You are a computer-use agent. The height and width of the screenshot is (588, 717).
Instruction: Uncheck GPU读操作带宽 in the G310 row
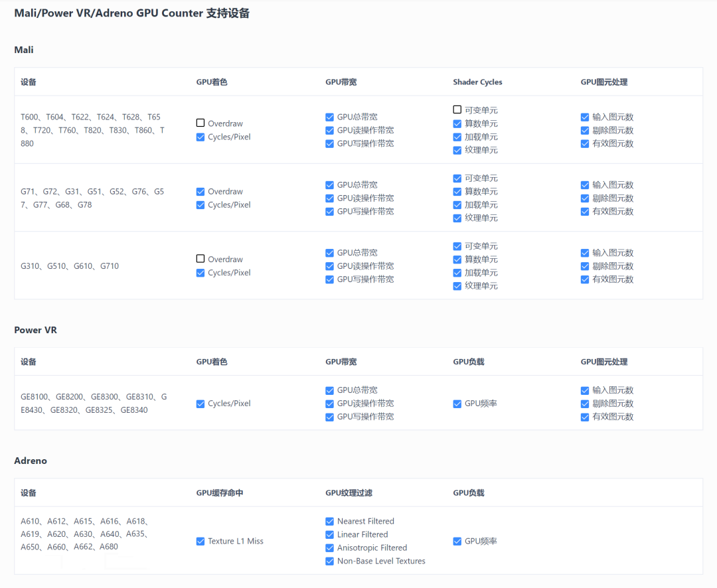[x=329, y=265]
